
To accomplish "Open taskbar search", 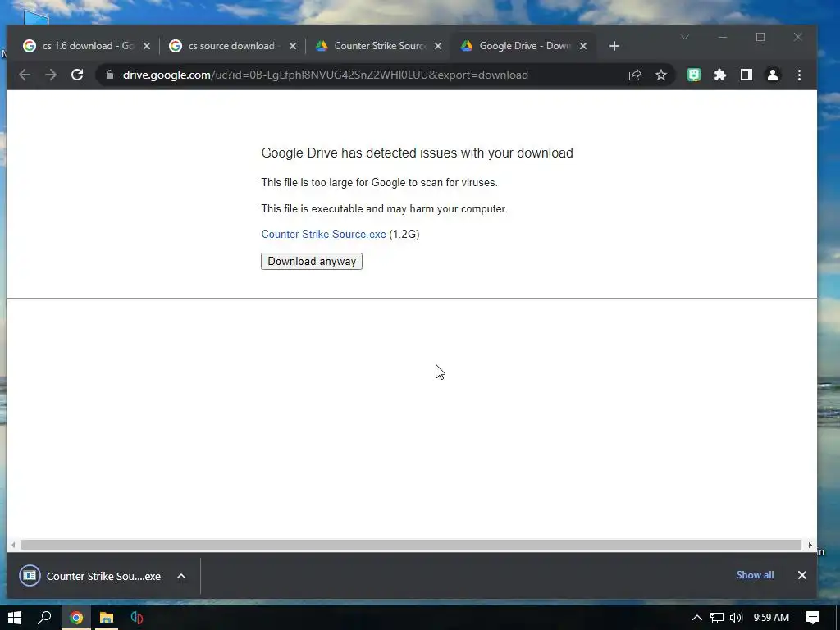I will click(x=45, y=618).
